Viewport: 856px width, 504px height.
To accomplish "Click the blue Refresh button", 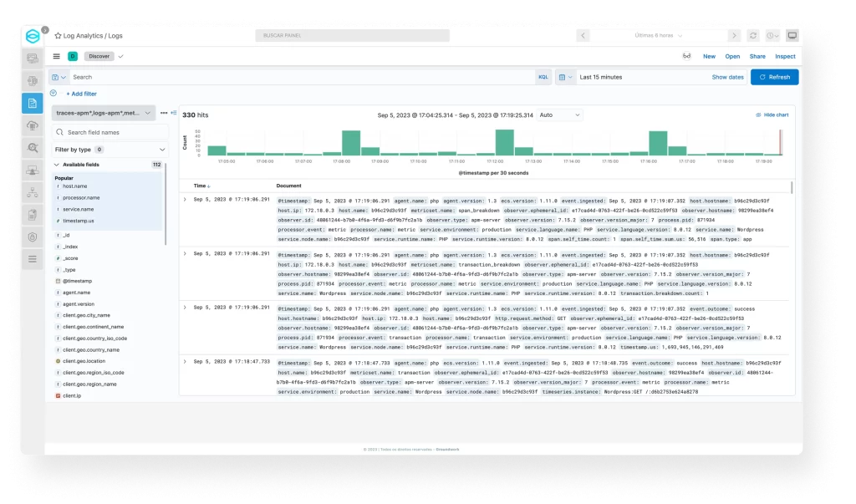I will coord(774,77).
